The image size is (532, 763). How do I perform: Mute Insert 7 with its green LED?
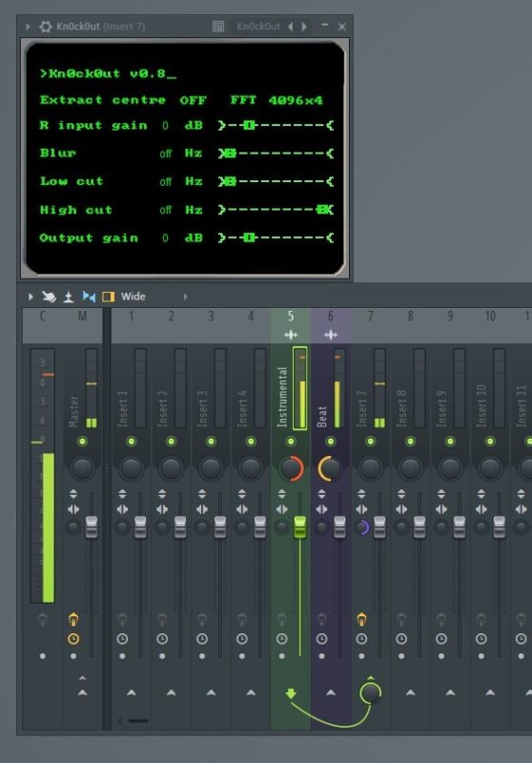coord(371,442)
